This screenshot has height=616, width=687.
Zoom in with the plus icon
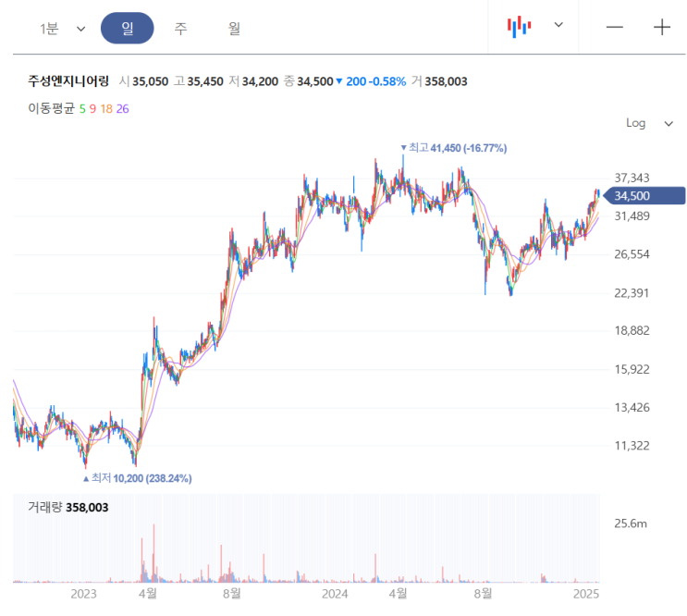662,27
